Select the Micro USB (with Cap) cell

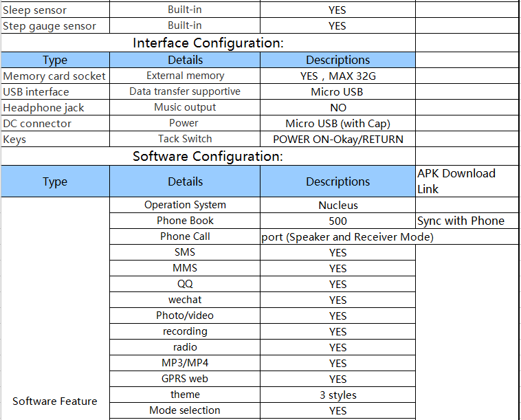tap(337, 123)
